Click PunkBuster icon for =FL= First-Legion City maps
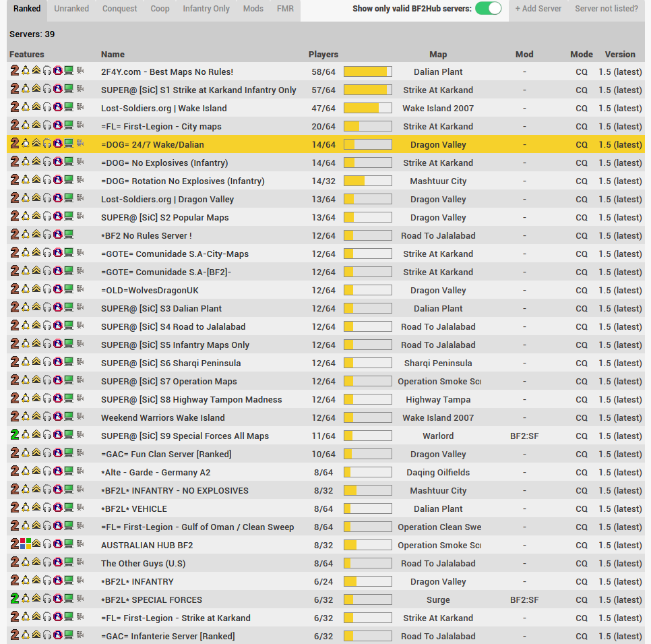This screenshot has height=644, width=651. [58, 125]
